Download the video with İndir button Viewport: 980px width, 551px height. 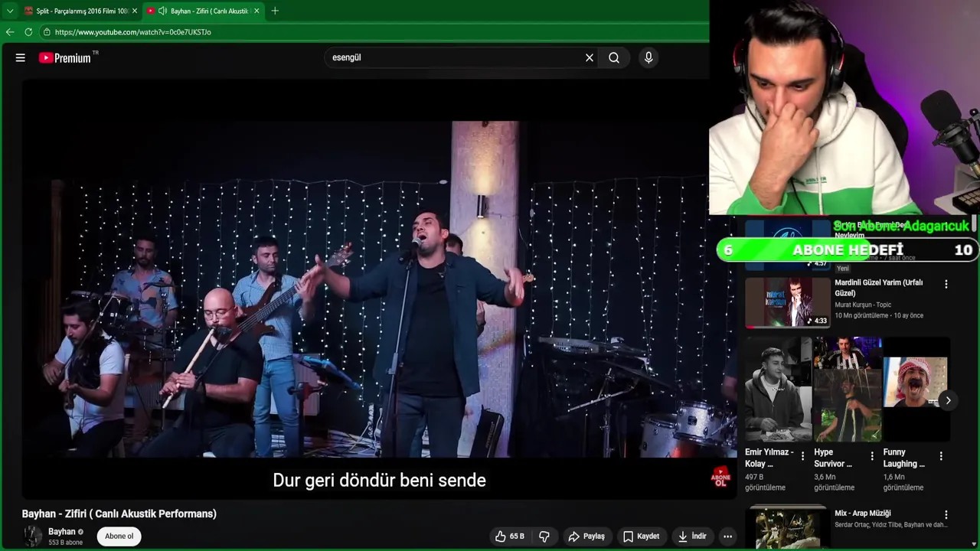(691, 536)
